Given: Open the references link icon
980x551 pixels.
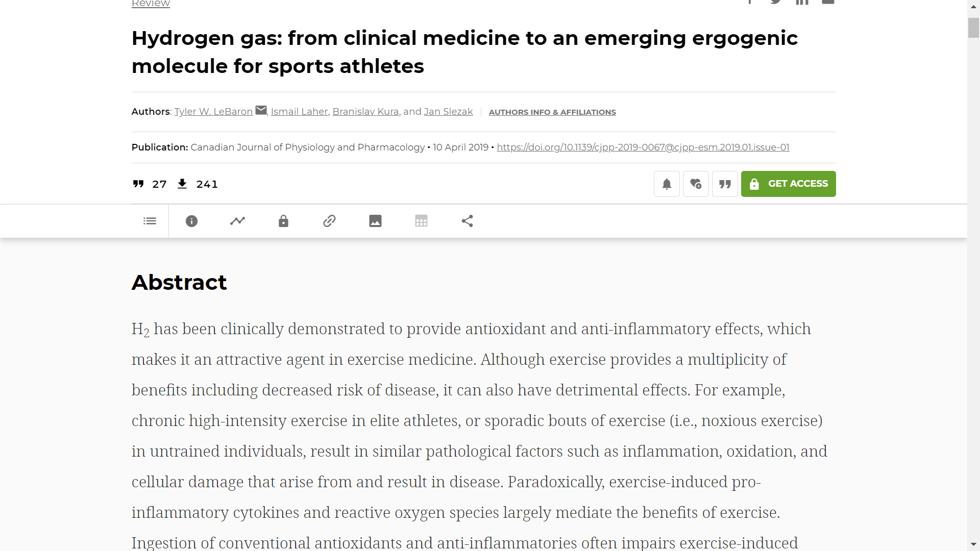Looking at the screenshot, I should (329, 221).
